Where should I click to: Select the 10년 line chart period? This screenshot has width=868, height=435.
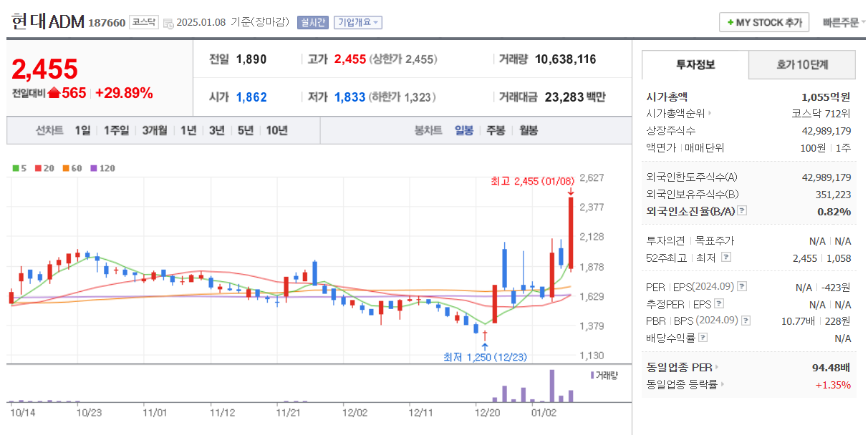(x=276, y=130)
